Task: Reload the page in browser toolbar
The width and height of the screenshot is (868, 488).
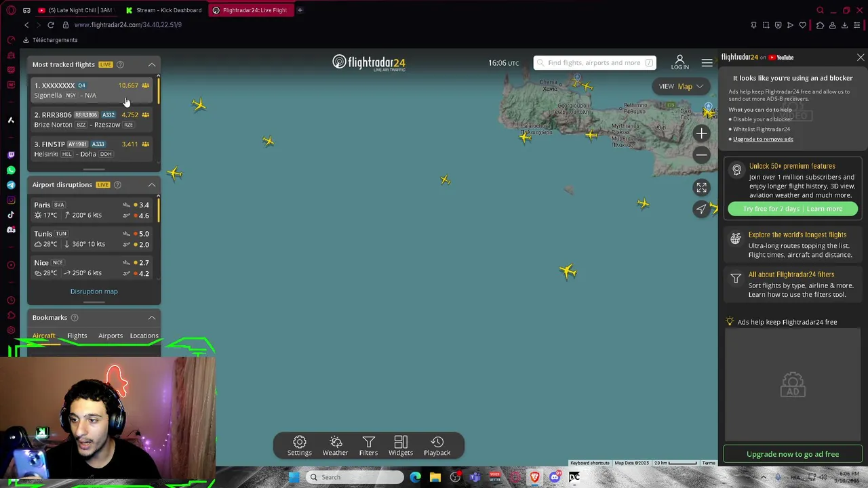Action: point(50,25)
